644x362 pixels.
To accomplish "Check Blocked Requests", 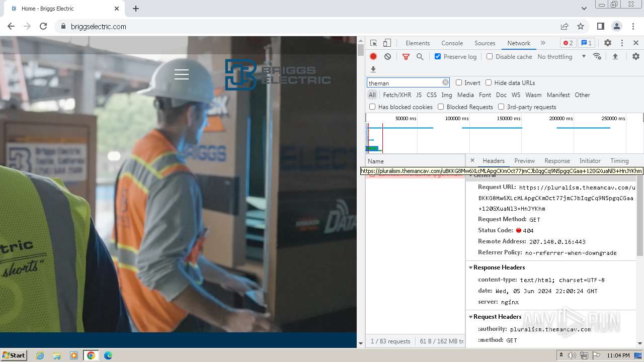I will [x=441, y=107].
